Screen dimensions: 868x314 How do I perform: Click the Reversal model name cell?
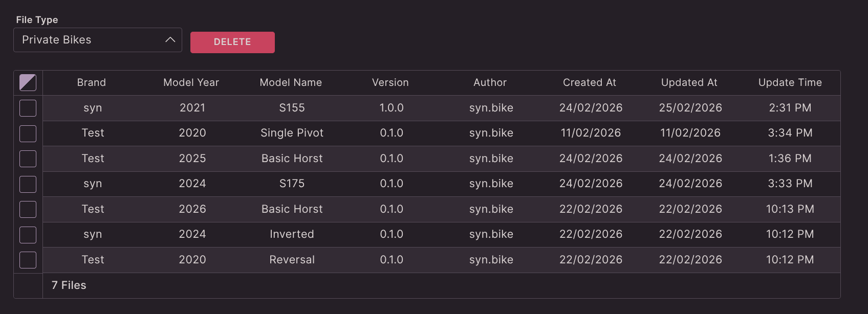(292, 260)
